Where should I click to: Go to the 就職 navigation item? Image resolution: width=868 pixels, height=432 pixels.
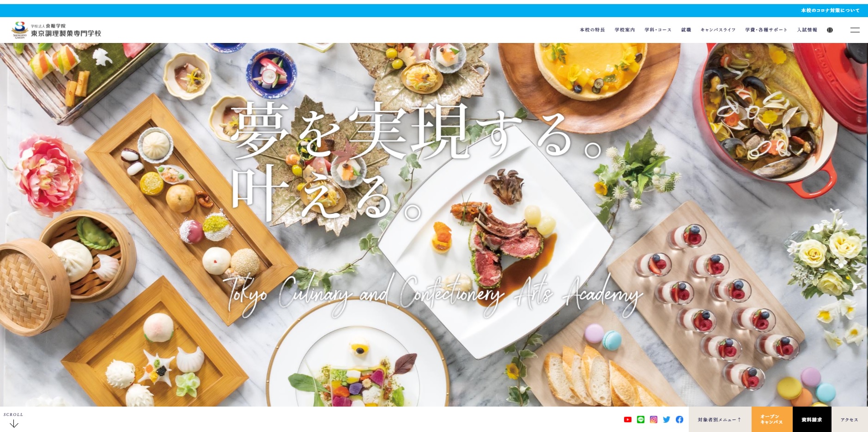pyautogui.click(x=686, y=30)
